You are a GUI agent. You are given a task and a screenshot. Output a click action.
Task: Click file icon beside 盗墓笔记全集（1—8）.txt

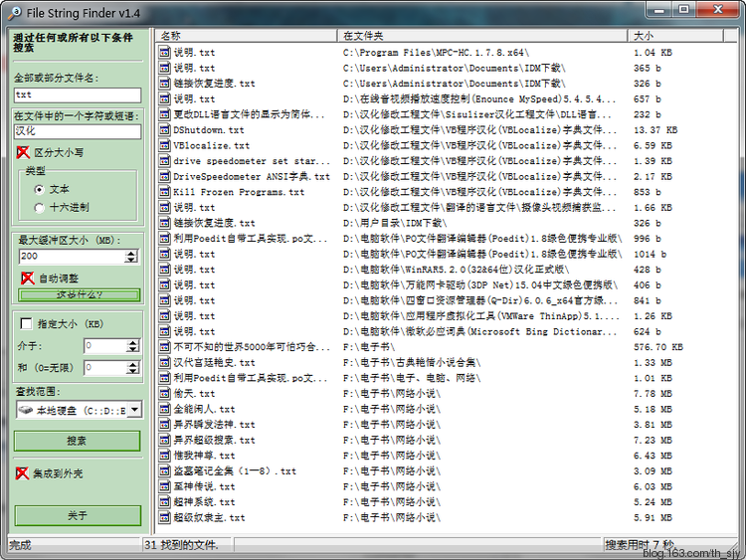click(x=164, y=471)
